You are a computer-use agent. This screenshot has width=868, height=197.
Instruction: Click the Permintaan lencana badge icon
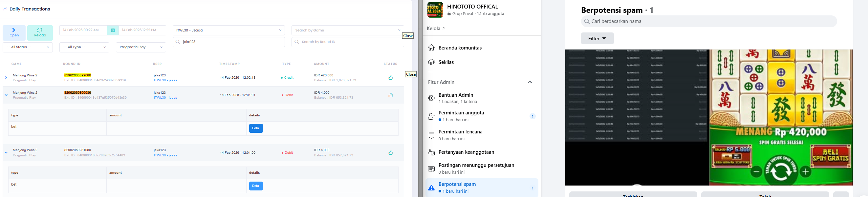431,135
